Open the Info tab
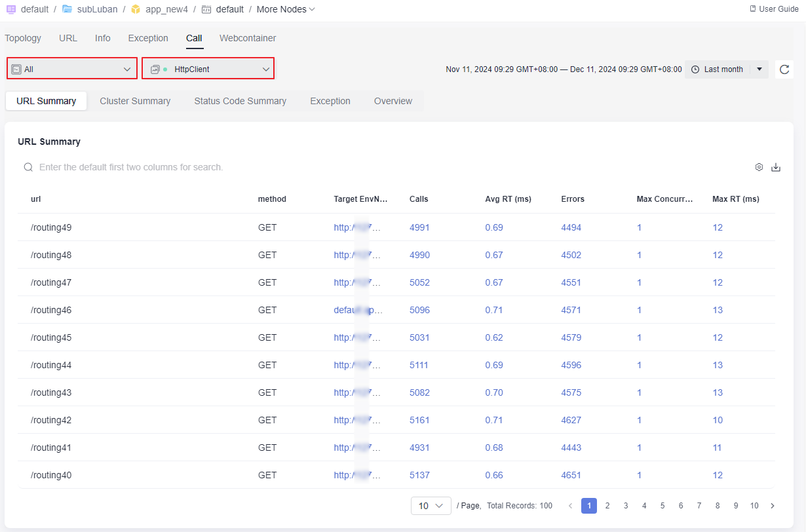Image resolution: width=806 pixels, height=532 pixels. click(x=103, y=38)
